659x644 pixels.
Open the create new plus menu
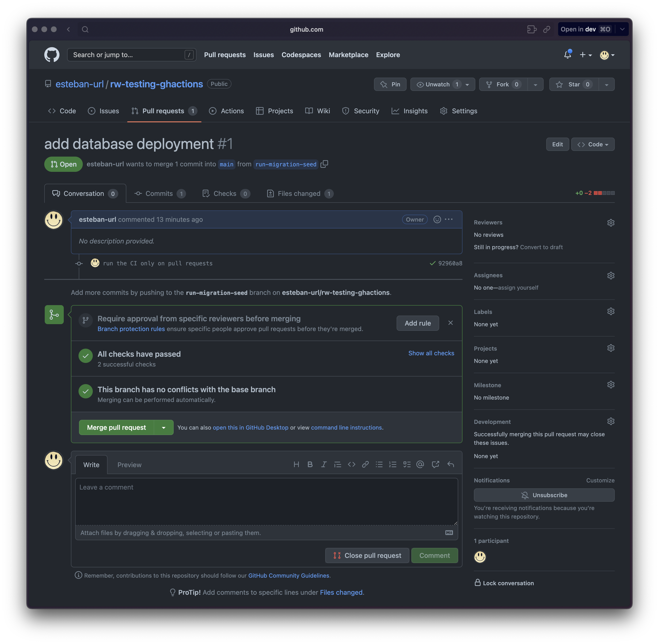585,55
